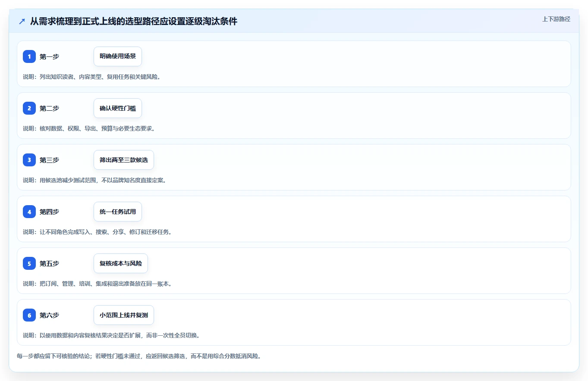588x381 pixels.
Task: Click description 把订阅、管理、培训
Action: (x=97, y=284)
